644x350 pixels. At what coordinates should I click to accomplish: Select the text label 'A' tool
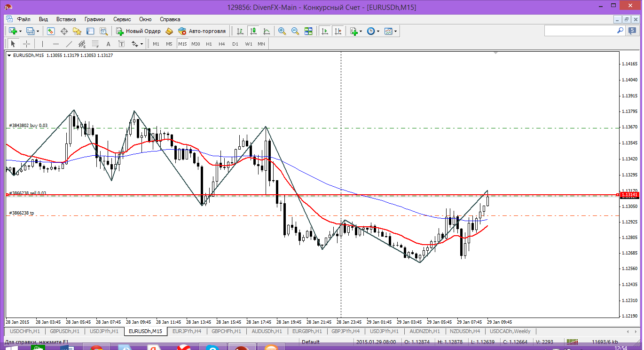[108, 44]
